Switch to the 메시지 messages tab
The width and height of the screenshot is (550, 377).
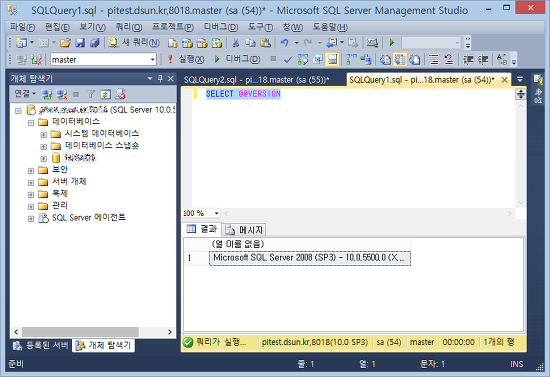pos(245,230)
